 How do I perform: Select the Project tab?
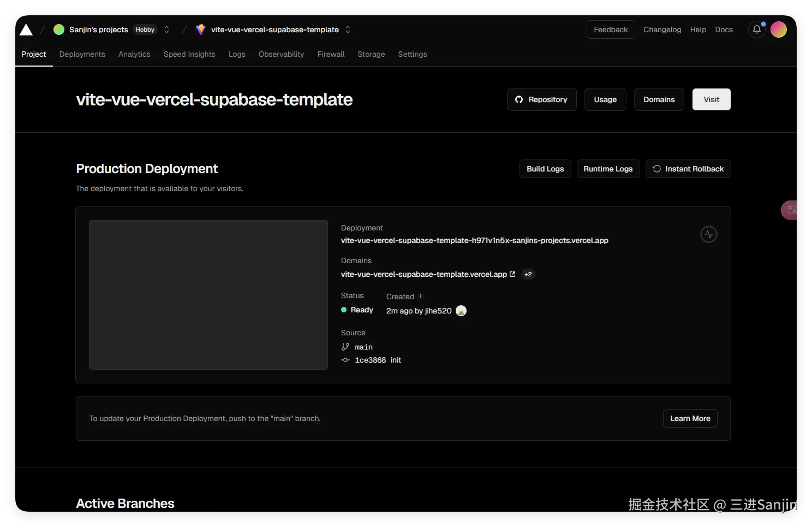pos(34,54)
